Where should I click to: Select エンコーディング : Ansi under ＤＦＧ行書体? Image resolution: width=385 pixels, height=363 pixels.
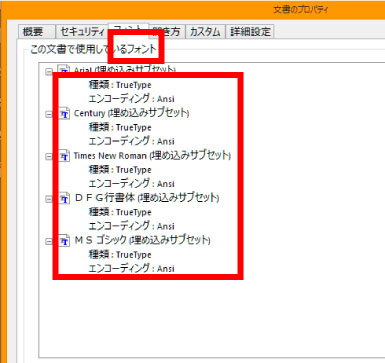point(131,226)
